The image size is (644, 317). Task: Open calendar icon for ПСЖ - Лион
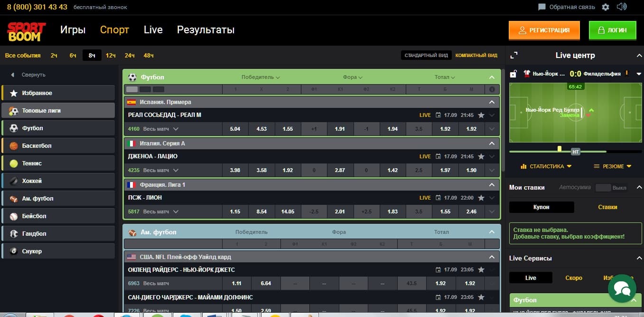click(439, 198)
